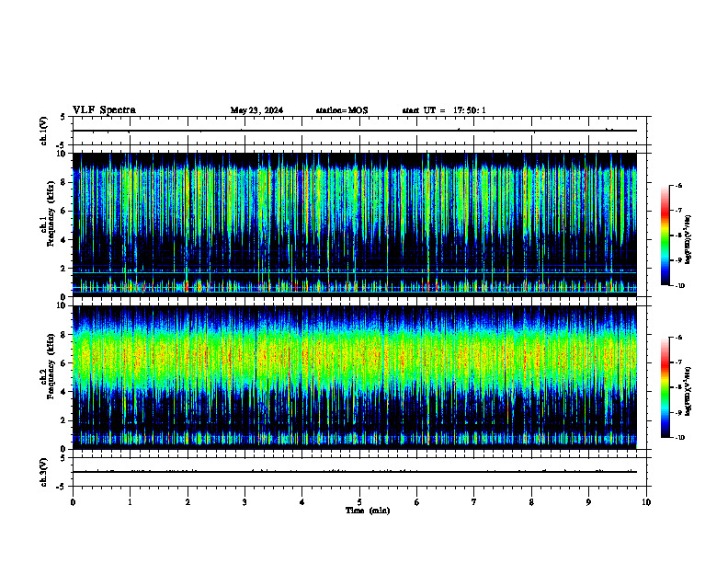This screenshot has width=728, height=563.
Task: Click the 'ch.3(V)' axis label
Action: tap(44, 472)
